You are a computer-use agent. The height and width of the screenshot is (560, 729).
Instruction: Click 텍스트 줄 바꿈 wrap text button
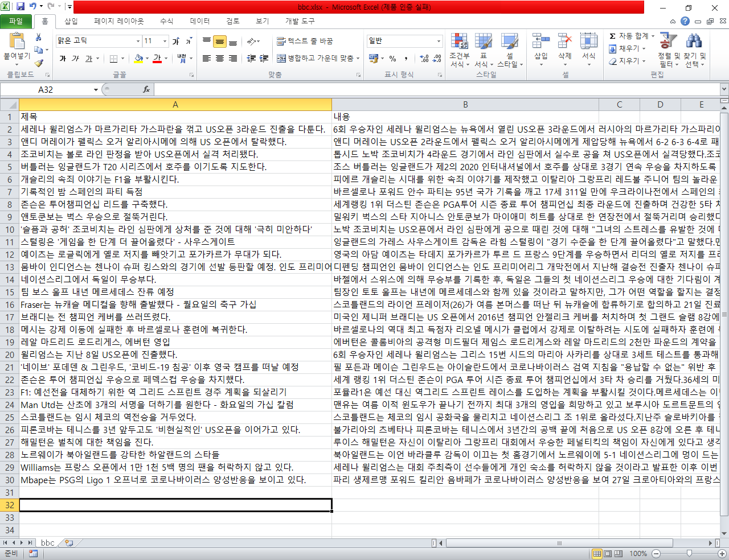tap(305, 41)
